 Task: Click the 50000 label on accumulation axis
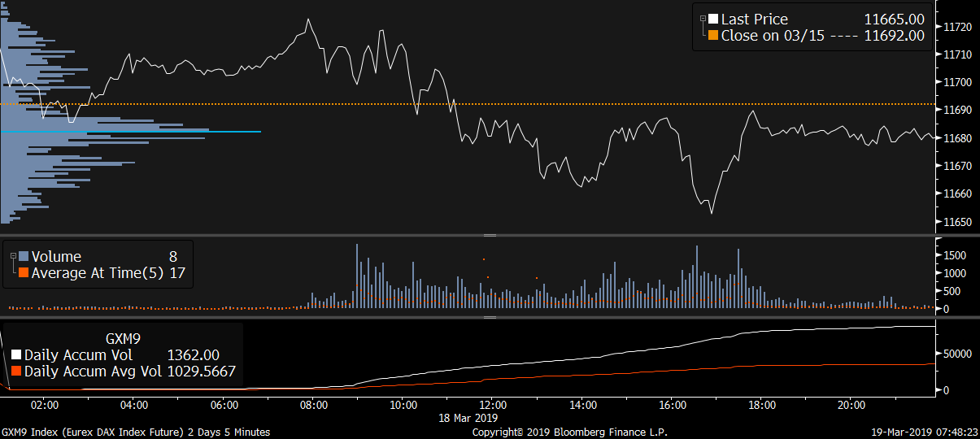click(x=958, y=354)
